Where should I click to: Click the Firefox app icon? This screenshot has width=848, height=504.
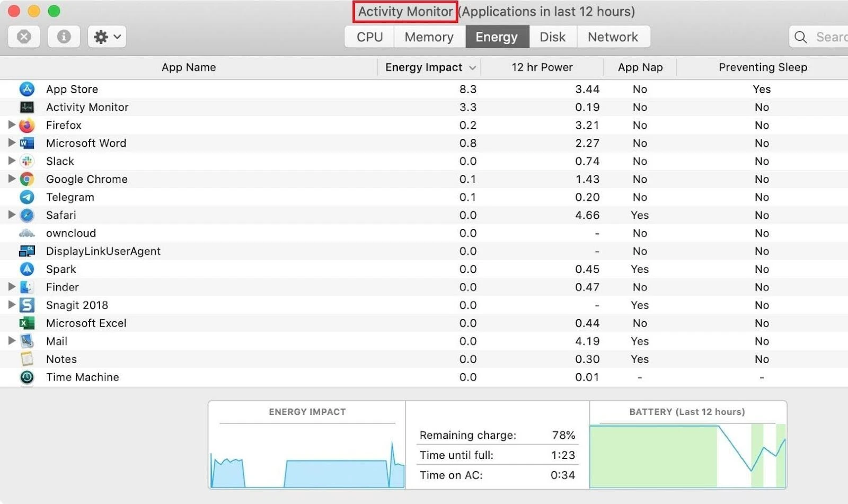click(26, 125)
